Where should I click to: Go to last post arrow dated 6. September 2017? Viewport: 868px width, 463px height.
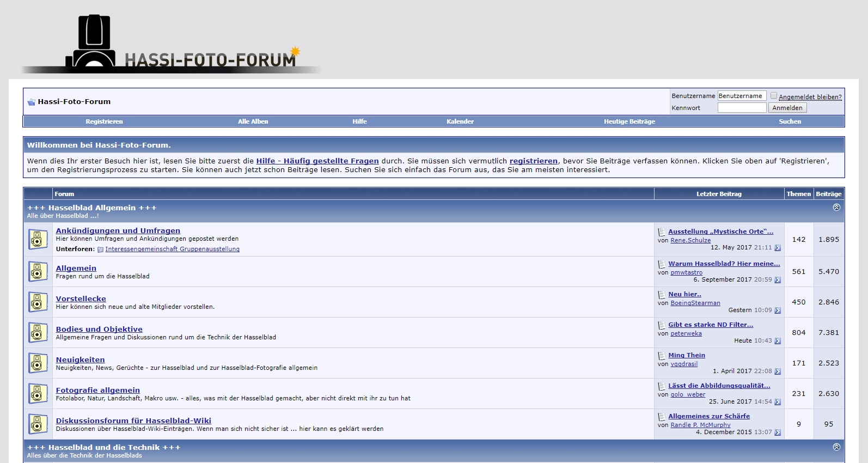(778, 280)
